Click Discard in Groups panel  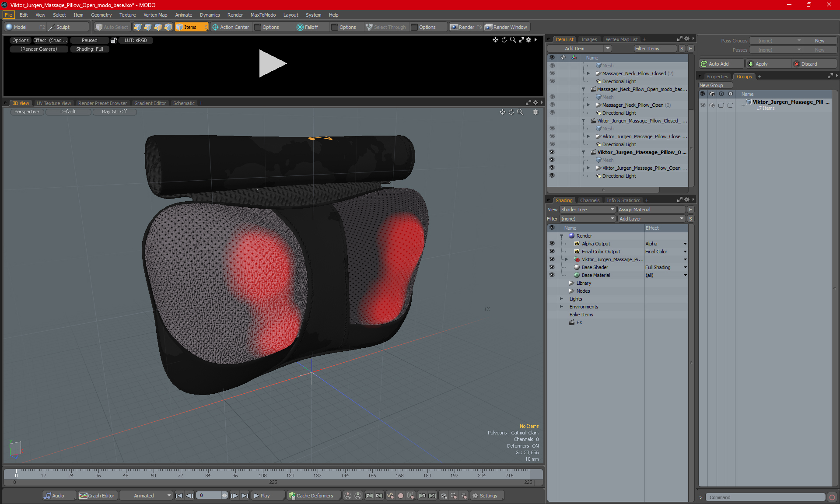(x=814, y=64)
